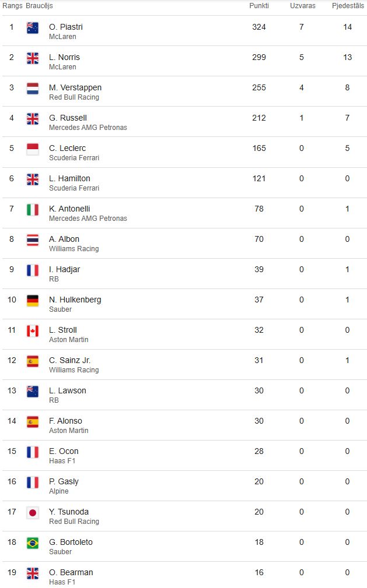Viewport: 367px width, 588px height.
Task: Click the Dutch flag next to M. Verstappen
Action: point(33,89)
